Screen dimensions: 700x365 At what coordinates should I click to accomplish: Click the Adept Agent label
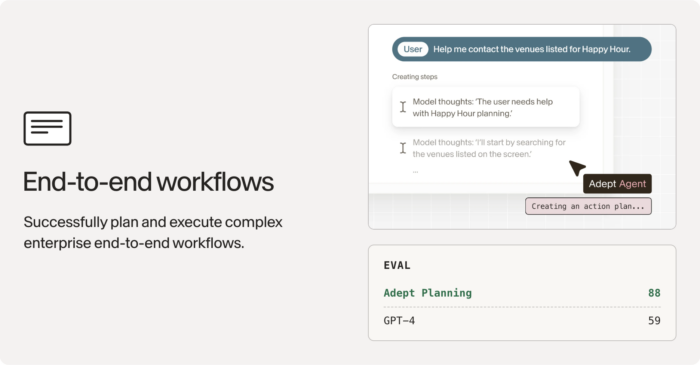tap(617, 184)
